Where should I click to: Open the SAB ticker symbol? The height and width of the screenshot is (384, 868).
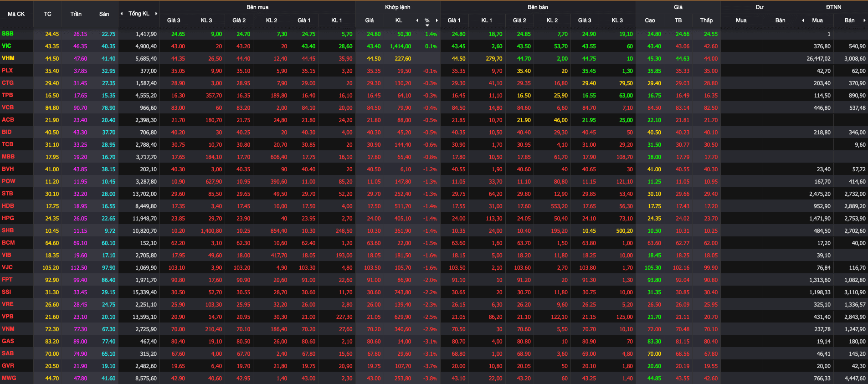pos(8,353)
